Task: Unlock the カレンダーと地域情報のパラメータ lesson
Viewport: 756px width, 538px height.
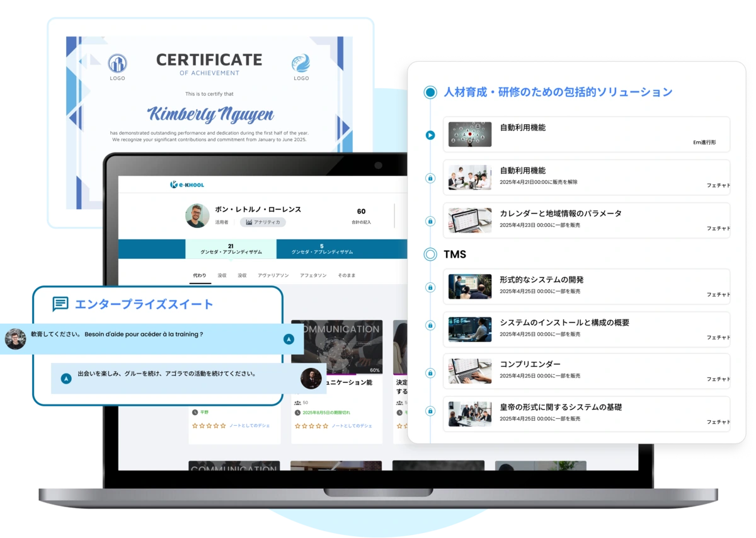Action: coord(429,220)
